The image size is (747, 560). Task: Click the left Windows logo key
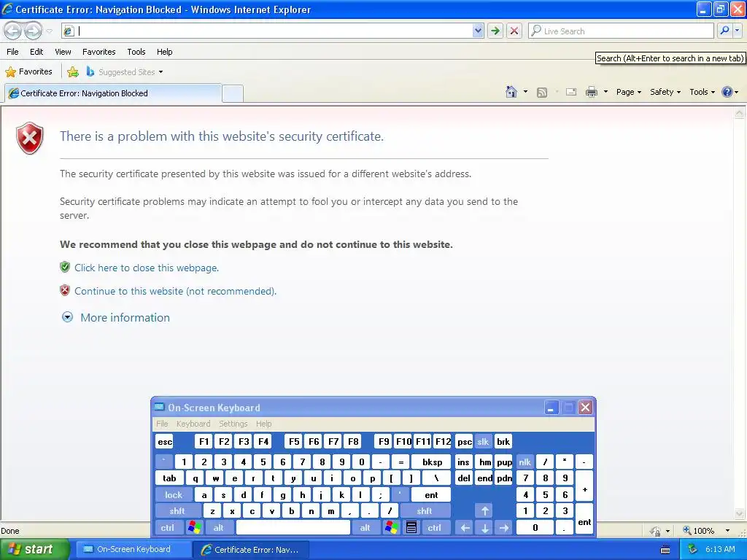click(194, 528)
